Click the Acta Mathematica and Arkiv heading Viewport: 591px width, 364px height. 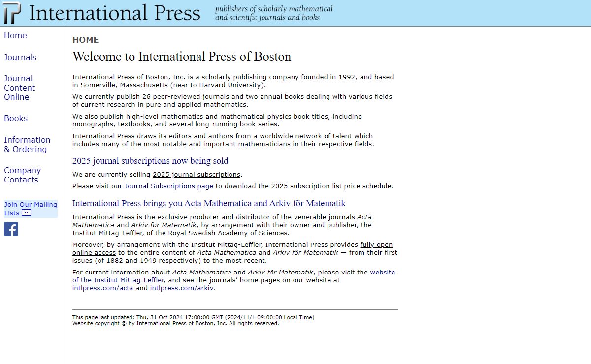coord(209,204)
